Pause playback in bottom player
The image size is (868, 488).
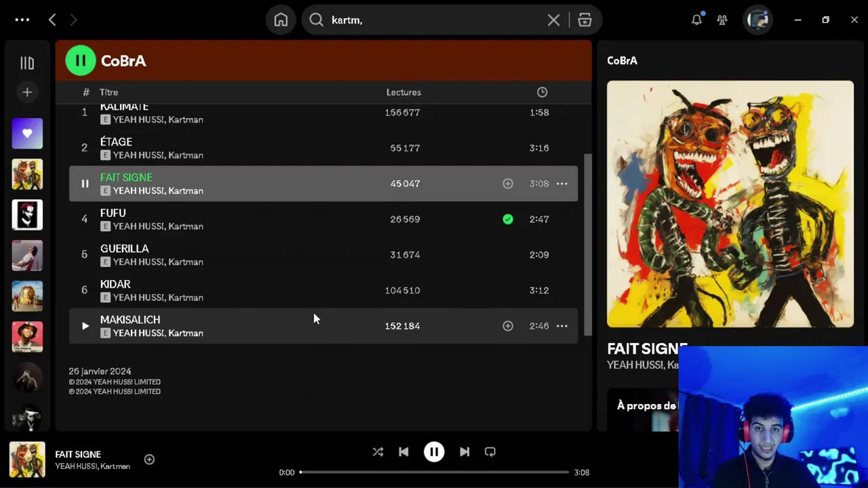434,452
